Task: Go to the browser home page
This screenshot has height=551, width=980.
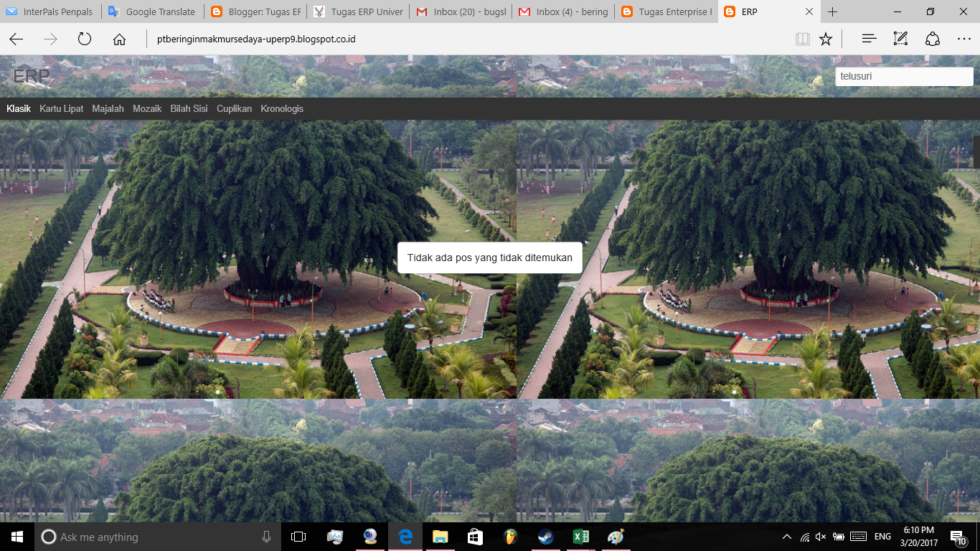Action: pyautogui.click(x=119, y=39)
